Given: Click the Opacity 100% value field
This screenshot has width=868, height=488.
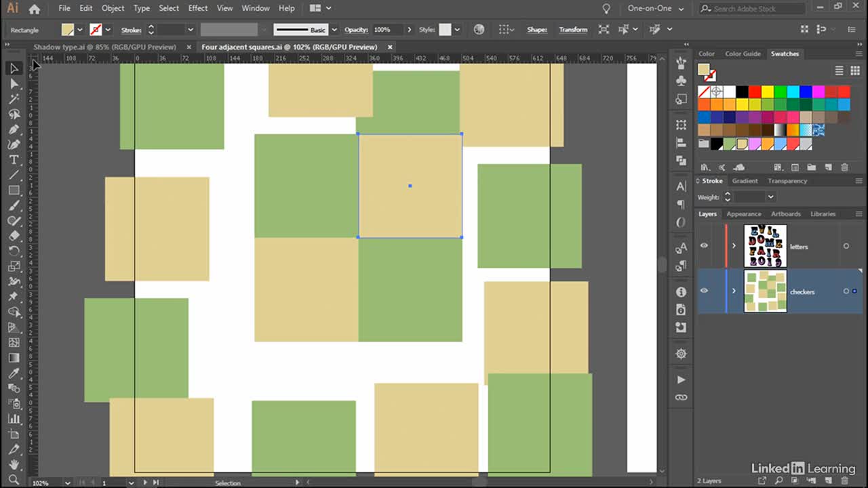Looking at the screenshot, I should [x=387, y=30].
